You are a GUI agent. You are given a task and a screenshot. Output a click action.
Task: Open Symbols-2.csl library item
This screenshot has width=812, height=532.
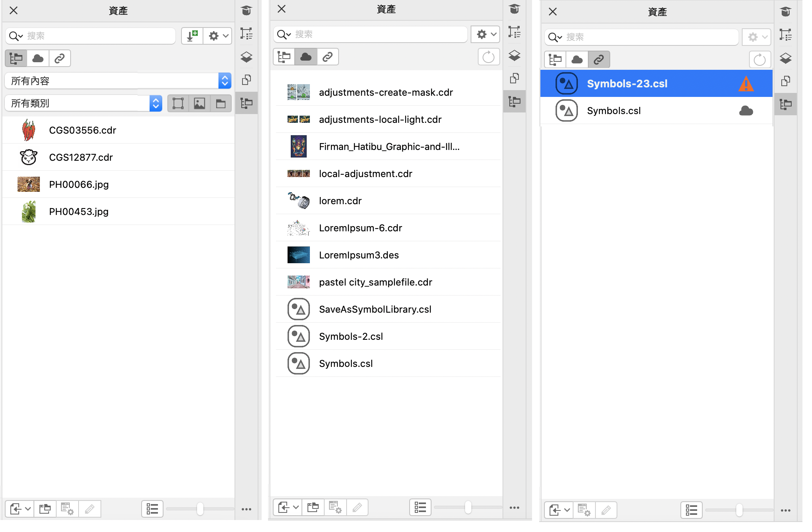click(x=351, y=336)
